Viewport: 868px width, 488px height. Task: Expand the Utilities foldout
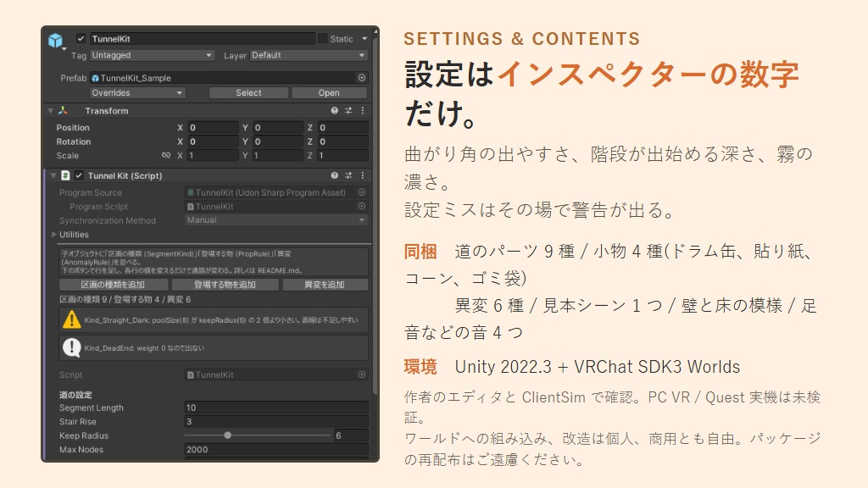click(x=53, y=235)
